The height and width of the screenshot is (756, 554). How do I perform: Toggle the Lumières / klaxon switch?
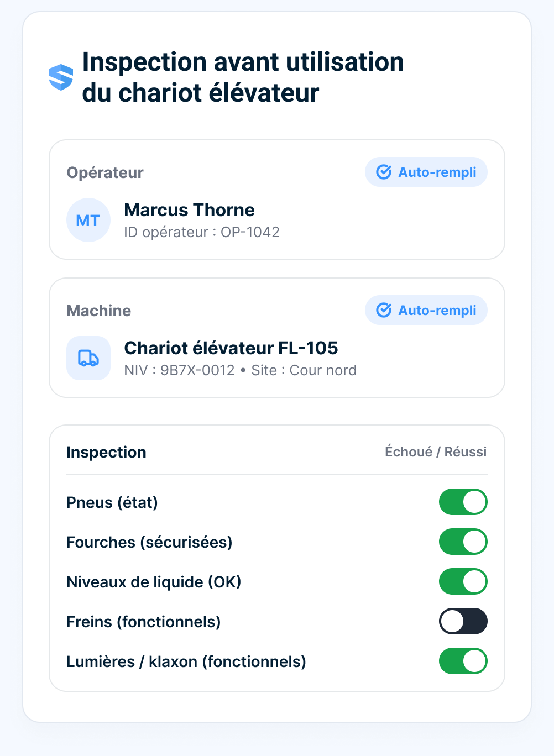coord(463,661)
